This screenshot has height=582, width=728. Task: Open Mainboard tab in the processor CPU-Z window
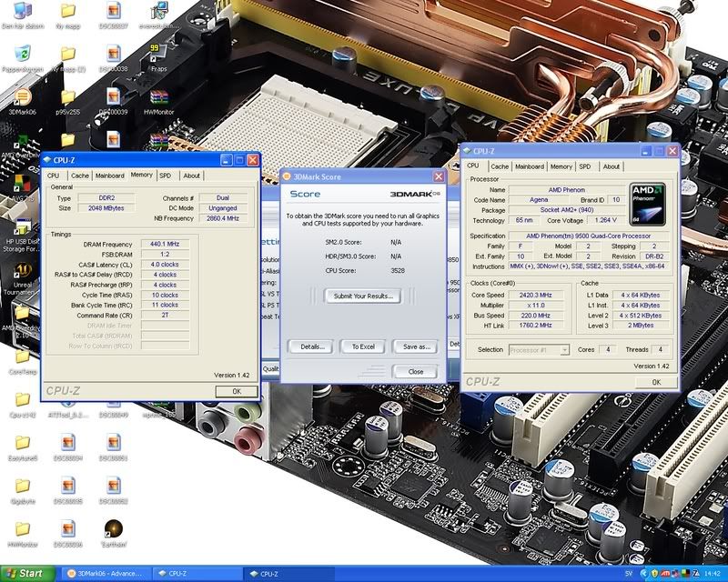click(x=529, y=166)
